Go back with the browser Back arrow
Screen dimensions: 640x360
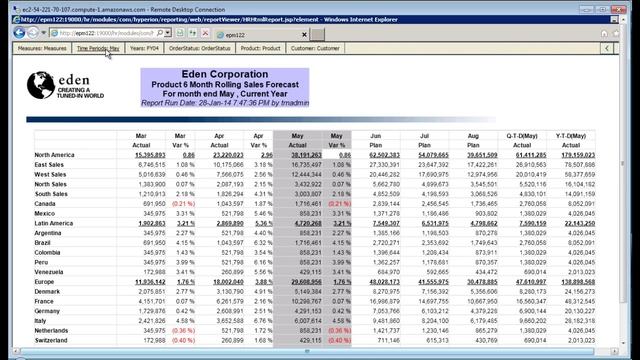click(19, 33)
